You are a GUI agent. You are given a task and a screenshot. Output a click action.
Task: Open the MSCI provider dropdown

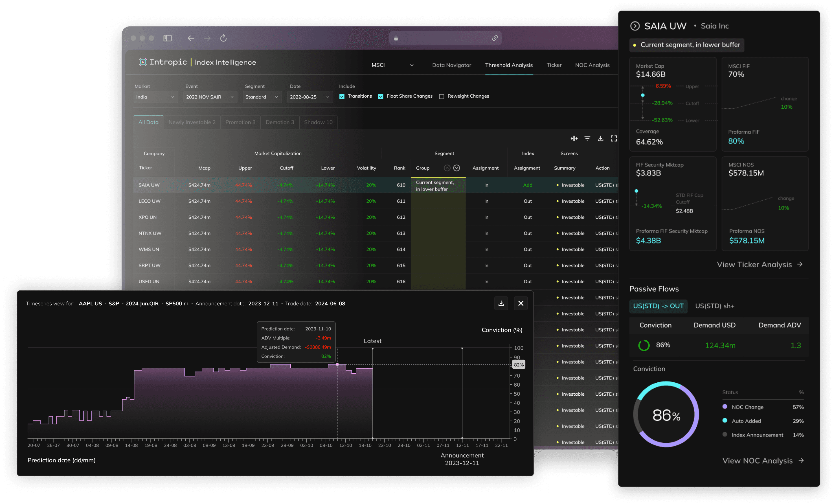392,65
